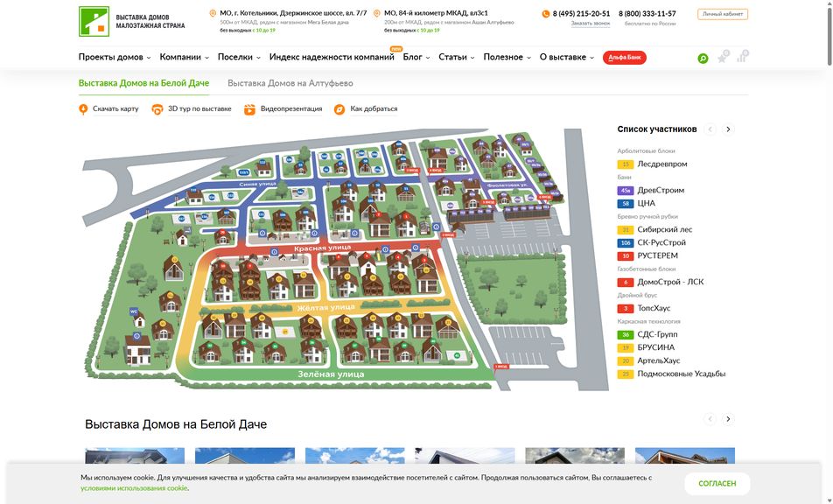Select red badge 10 for РУСТЕРЕМ
This screenshot has width=833, height=504.
coord(626,256)
